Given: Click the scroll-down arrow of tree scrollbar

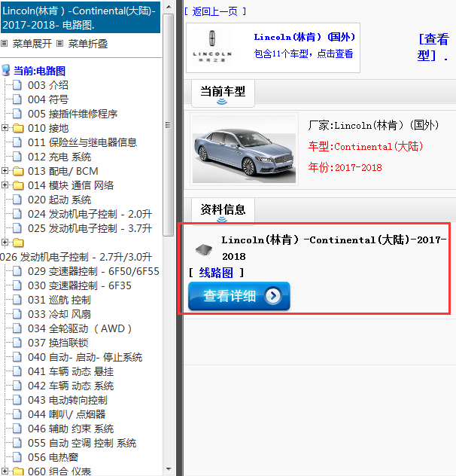Looking at the screenshot, I should click(x=169, y=469).
